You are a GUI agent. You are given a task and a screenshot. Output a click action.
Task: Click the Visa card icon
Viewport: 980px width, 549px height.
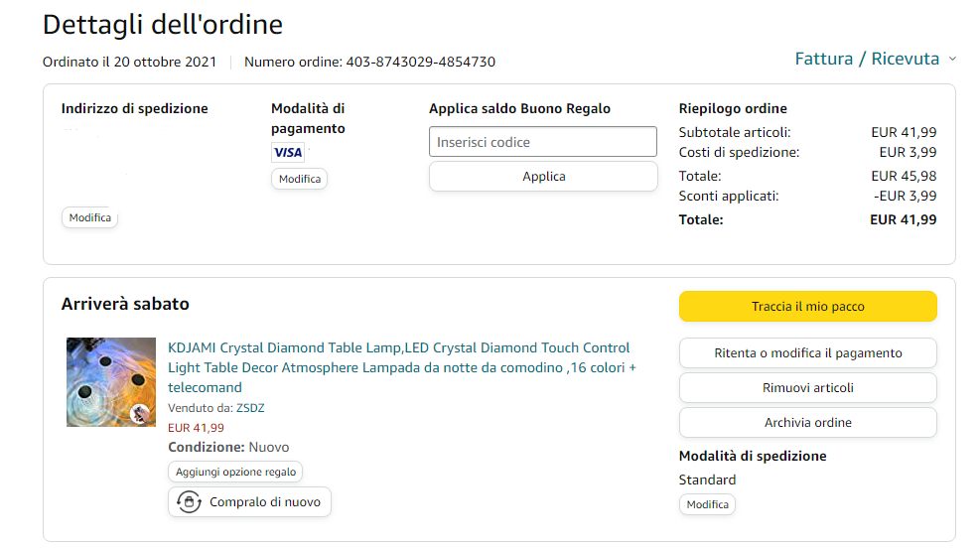tap(288, 153)
